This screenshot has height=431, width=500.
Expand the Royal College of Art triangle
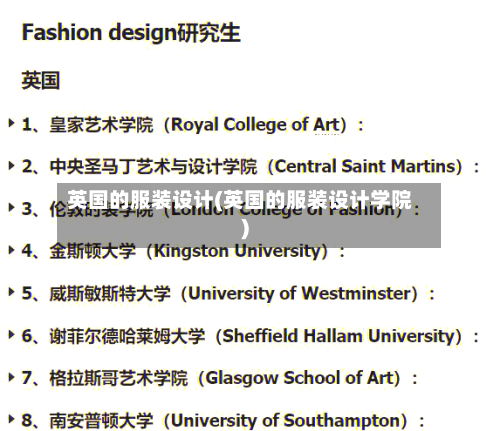[x=11, y=123]
